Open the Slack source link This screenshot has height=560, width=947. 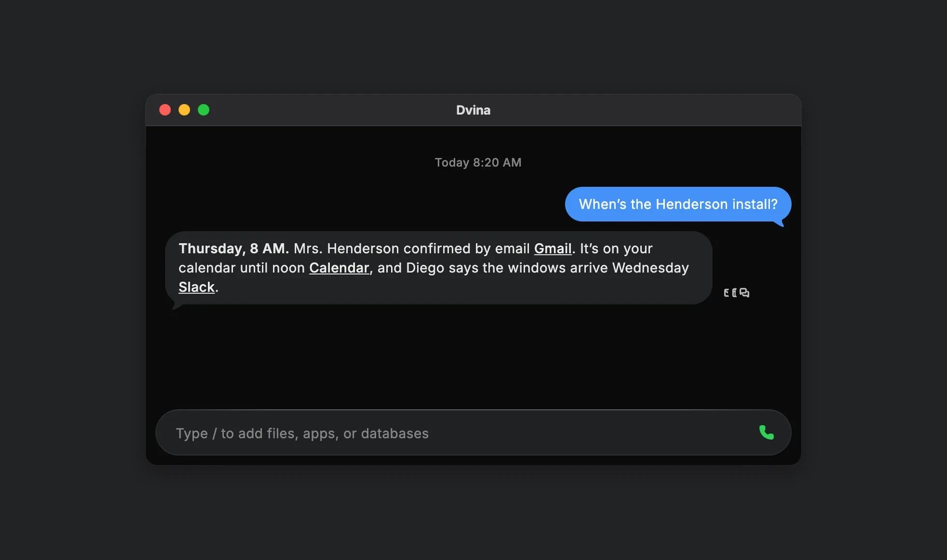[197, 287]
